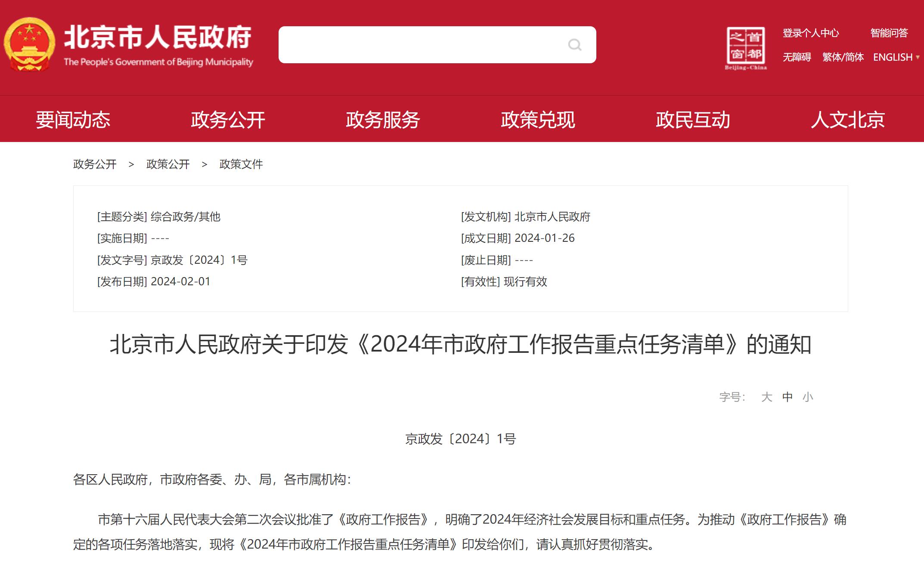The width and height of the screenshot is (924, 571).
Task: Click the centered 京政发〔2024〕1号 document number
Action: tap(461, 439)
